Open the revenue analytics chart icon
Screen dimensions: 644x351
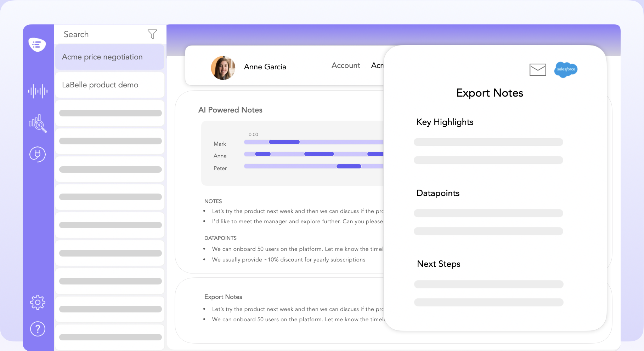[x=38, y=123]
